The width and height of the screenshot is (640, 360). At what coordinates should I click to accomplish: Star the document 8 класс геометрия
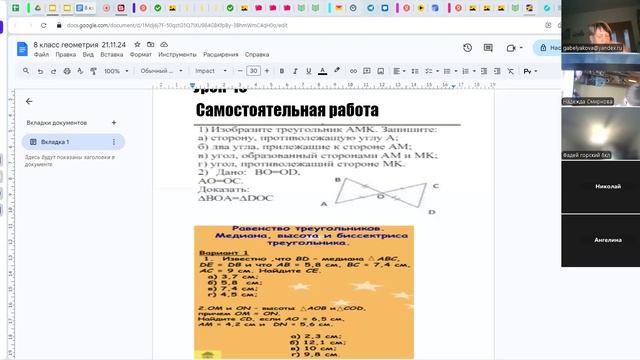tap(138, 44)
